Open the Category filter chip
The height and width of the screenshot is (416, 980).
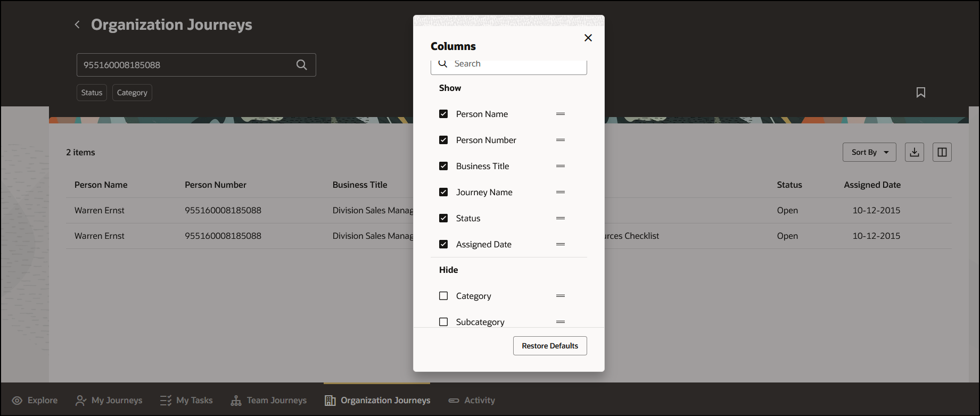coord(132,93)
